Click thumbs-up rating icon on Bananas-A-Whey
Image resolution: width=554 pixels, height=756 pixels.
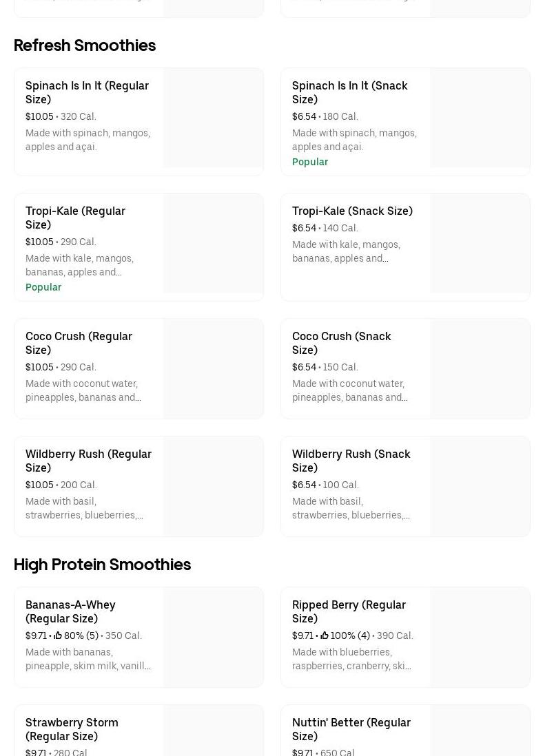pos(58,636)
